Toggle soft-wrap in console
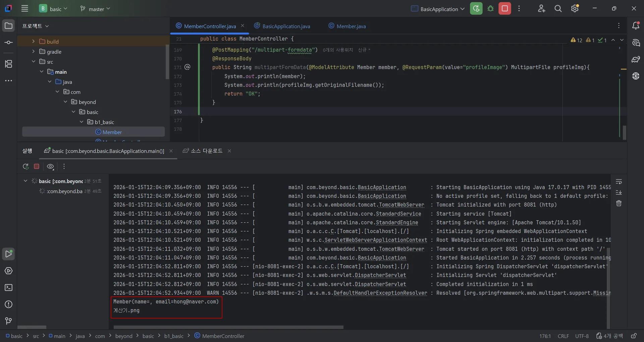 [619, 181]
